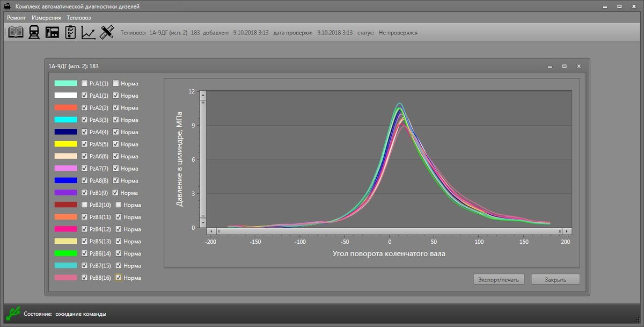Click the connection status icon in status bar
This screenshot has width=644, height=327.
pyautogui.click(x=13, y=314)
